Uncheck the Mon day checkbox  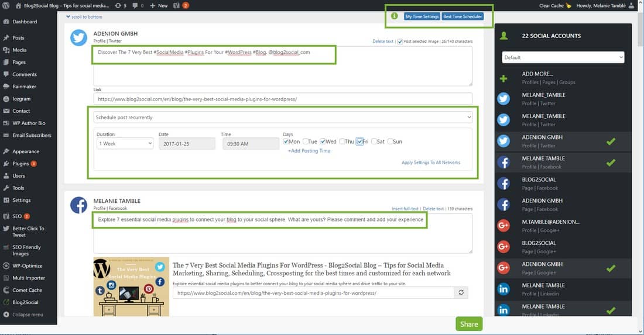(286, 141)
